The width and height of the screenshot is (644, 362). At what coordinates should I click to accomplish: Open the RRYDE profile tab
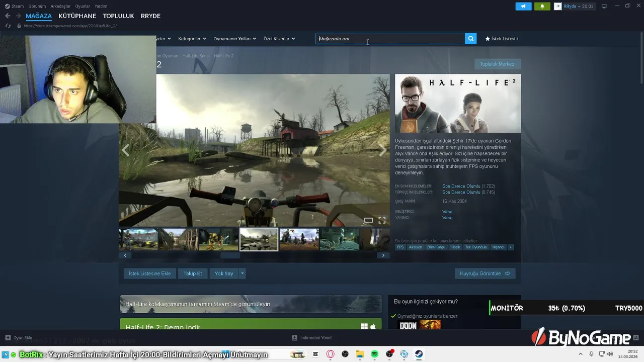click(150, 16)
